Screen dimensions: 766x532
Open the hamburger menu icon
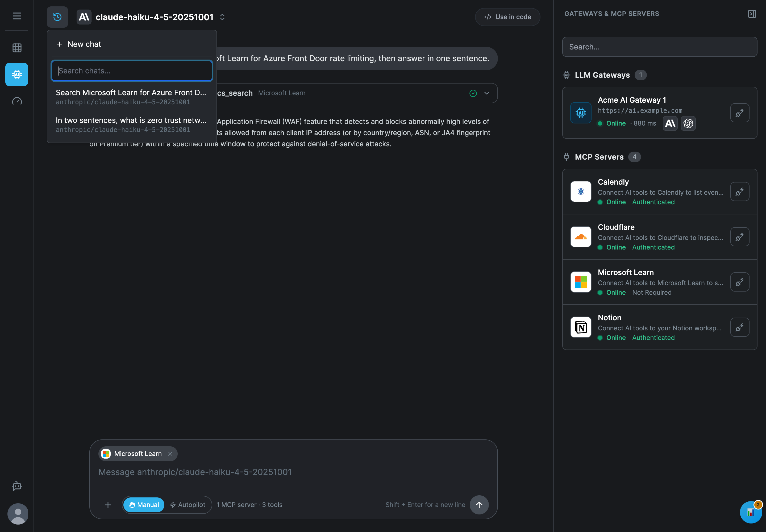17,16
